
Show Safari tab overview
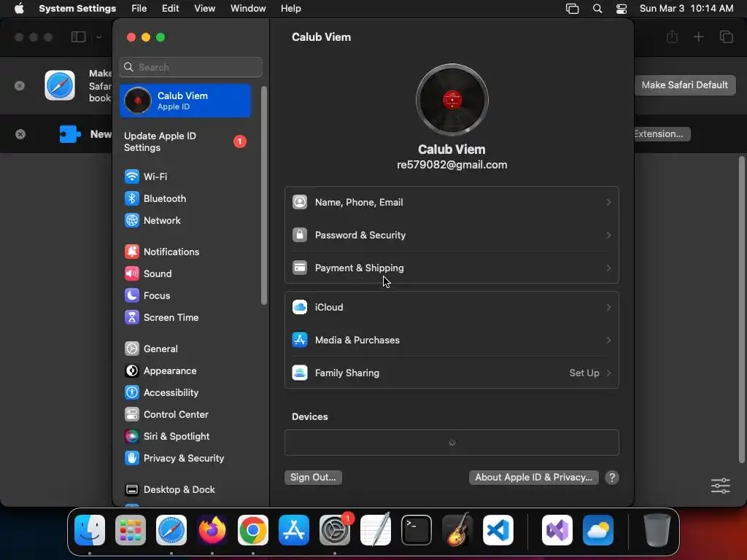(726, 36)
